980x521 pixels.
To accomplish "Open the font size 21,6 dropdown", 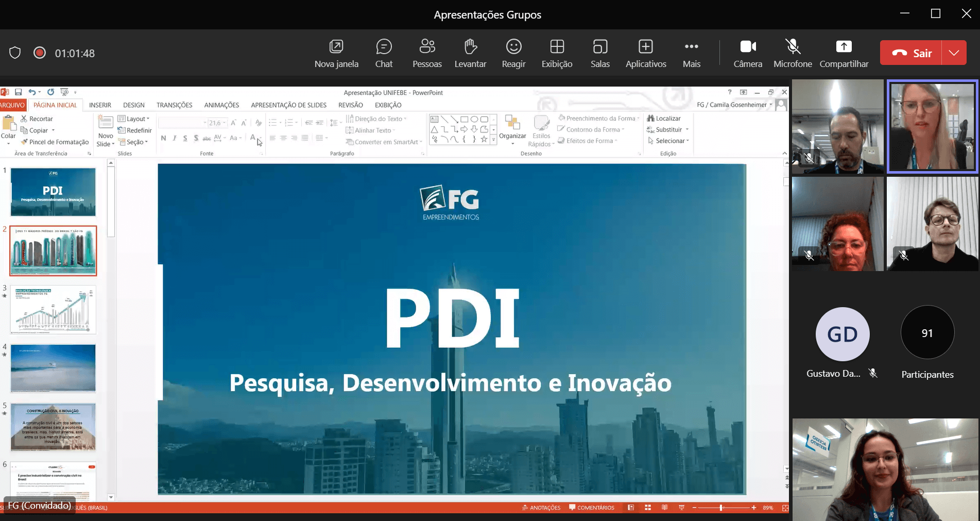I will pos(225,123).
